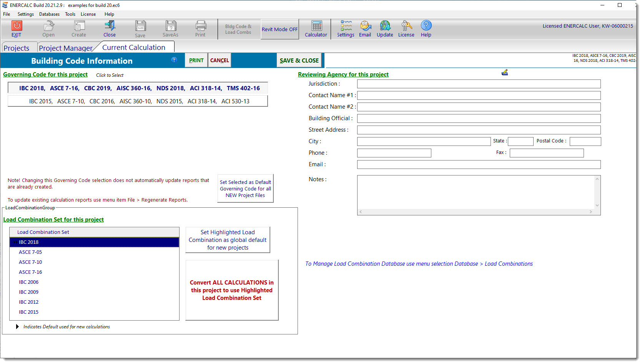Click Set Highlighted Load Combination as global default
Viewport: 642px width, 364px height.
pyautogui.click(x=228, y=240)
